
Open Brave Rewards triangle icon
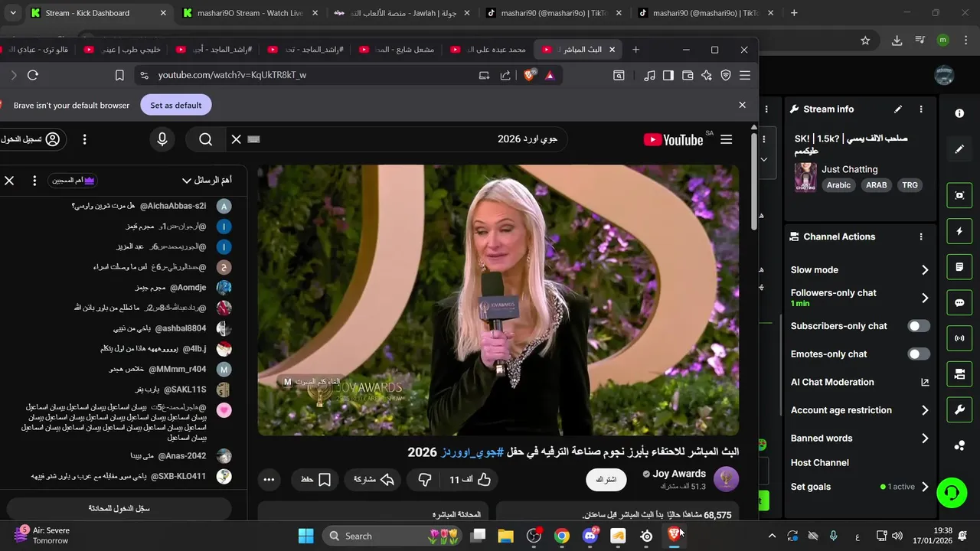pyautogui.click(x=550, y=75)
